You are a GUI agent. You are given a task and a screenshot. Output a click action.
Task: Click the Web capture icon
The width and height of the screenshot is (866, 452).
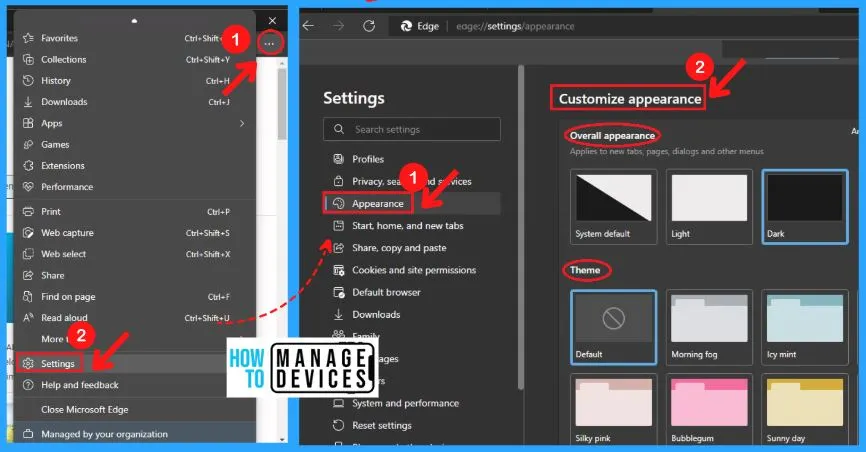pos(28,233)
